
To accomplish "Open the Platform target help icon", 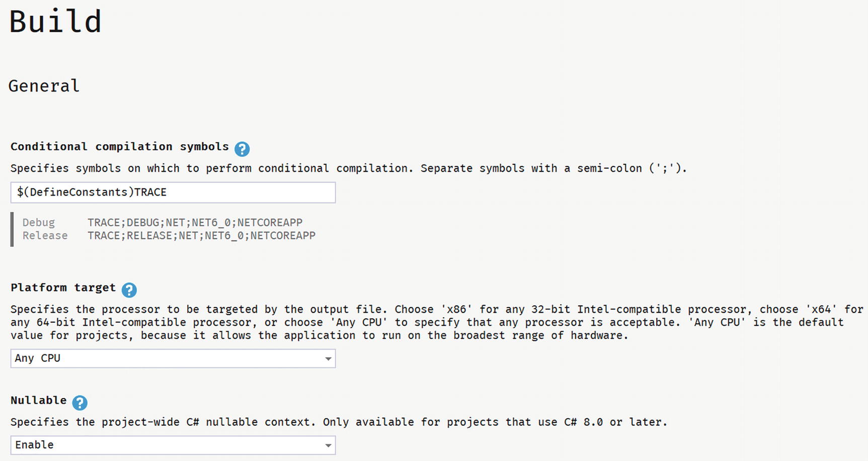I will pos(129,290).
